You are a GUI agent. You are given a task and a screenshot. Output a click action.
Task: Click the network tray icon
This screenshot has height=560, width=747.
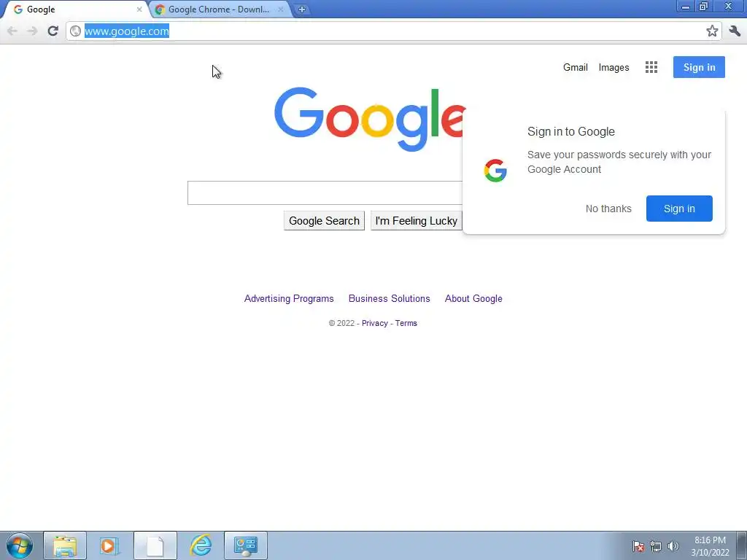pos(656,546)
